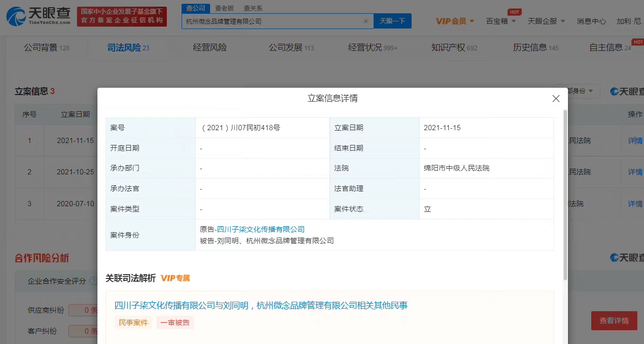Image resolution: width=644 pixels, height=344 pixels.
Task: Clear the search box with the X icon
Action: pyautogui.click(x=365, y=21)
